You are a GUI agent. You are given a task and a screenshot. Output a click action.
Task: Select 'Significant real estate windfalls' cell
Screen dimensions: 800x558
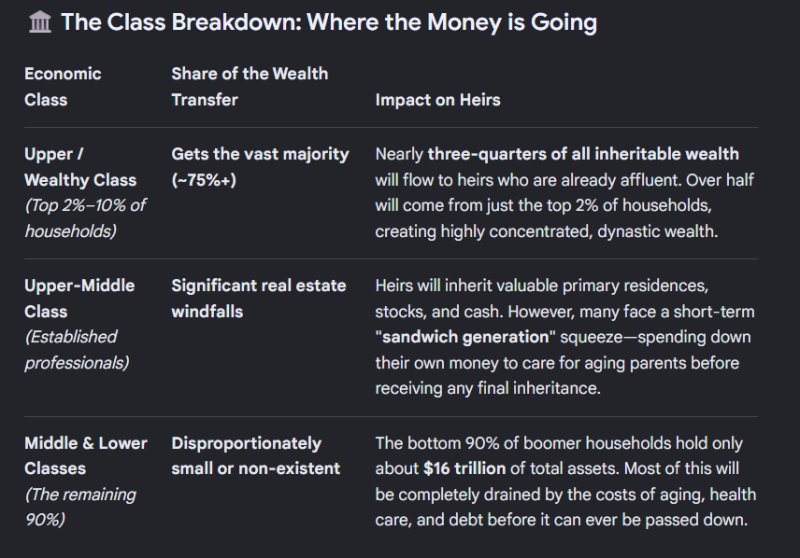(259, 298)
